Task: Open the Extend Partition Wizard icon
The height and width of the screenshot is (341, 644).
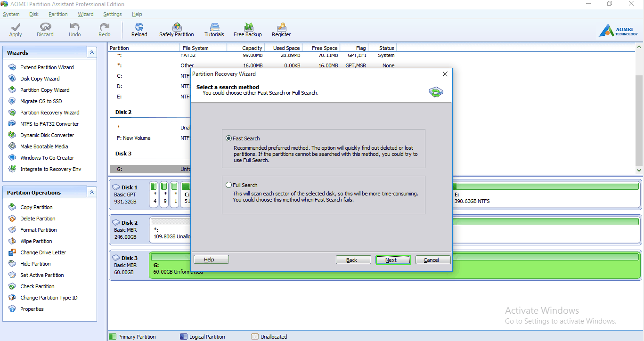Action: coord(12,67)
